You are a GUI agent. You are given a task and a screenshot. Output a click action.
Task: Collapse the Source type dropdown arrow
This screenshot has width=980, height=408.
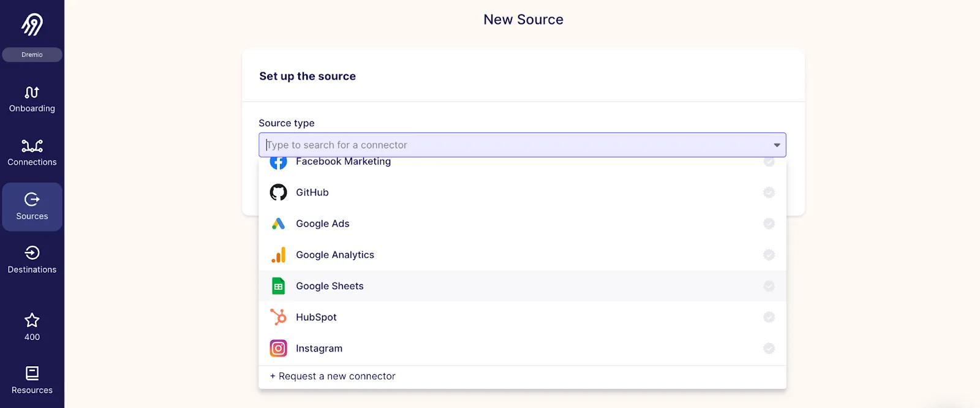(777, 145)
